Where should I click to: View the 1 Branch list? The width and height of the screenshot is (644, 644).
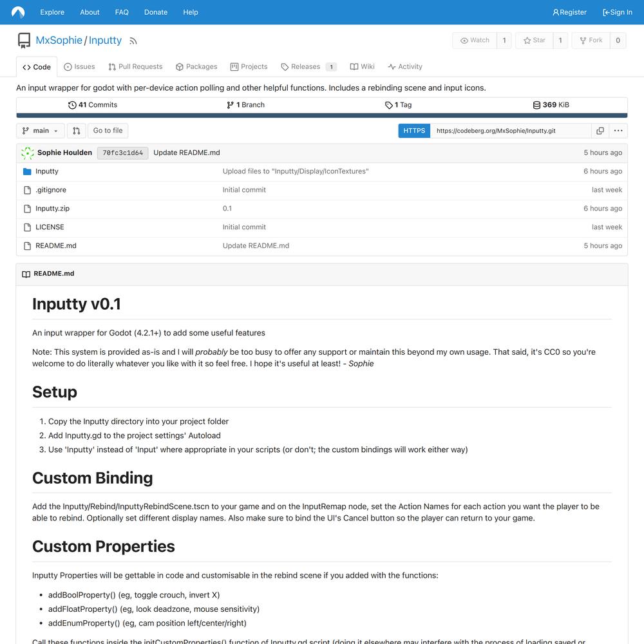click(245, 105)
